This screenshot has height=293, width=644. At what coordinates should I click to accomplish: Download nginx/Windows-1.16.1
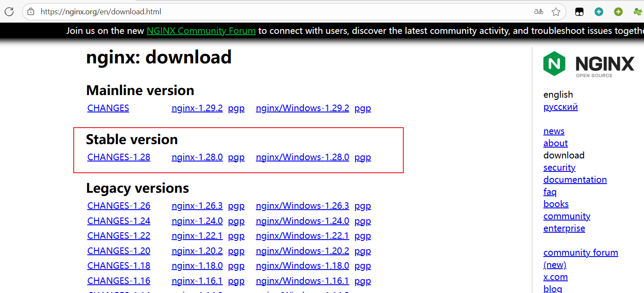tap(302, 281)
